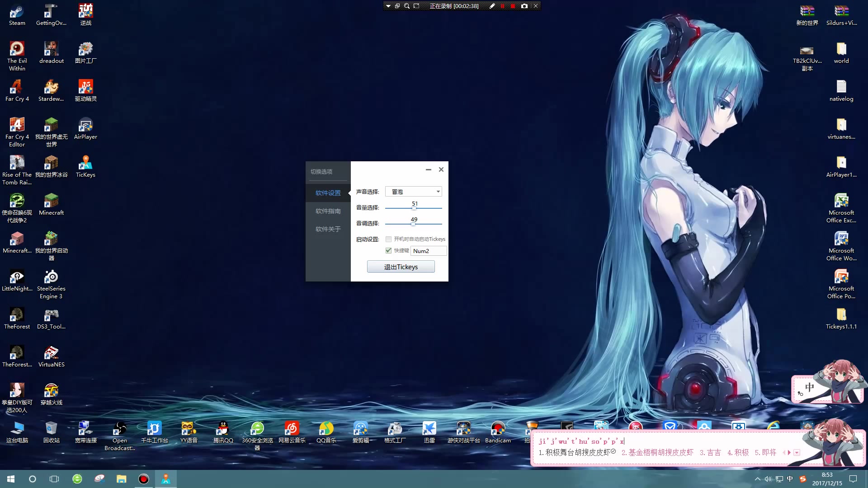868x488 pixels.
Task: Select the Tickeys1.1.1 folder icon
Action: (x=841, y=318)
